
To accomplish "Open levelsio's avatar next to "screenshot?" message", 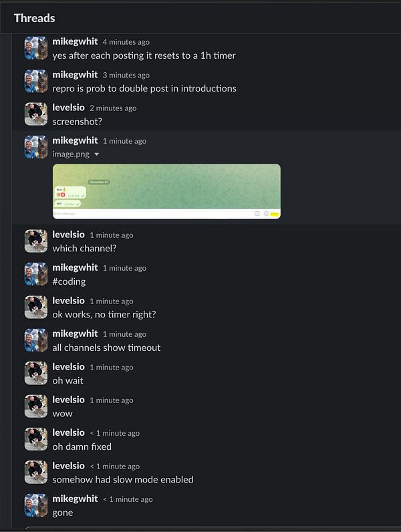I will [36, 114].
